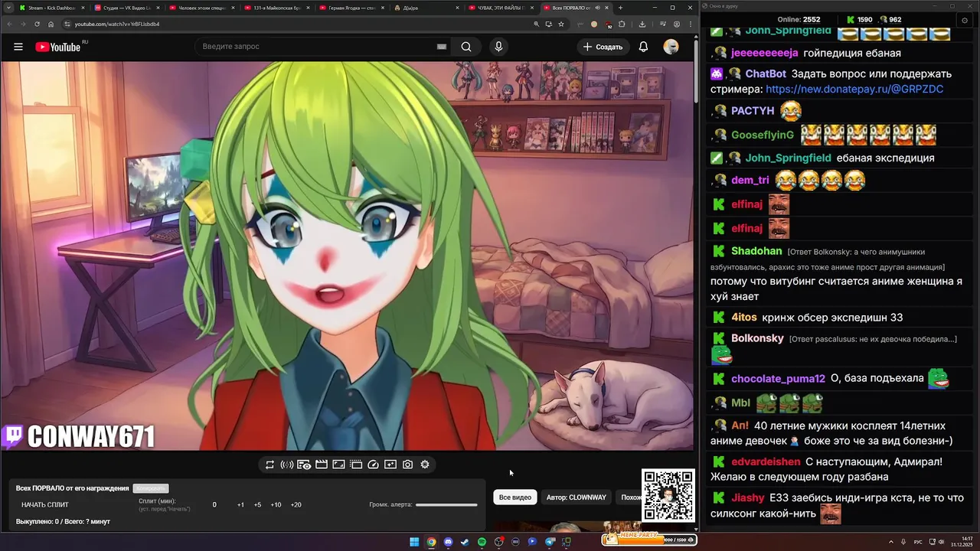980x551 pixels.
Task: Click the YouTube logo
Action: pyautogui.click(x=58, y=47)
